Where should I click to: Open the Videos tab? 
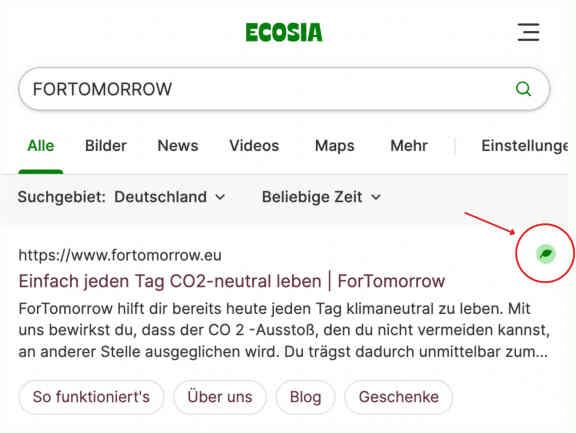point(254,146)
